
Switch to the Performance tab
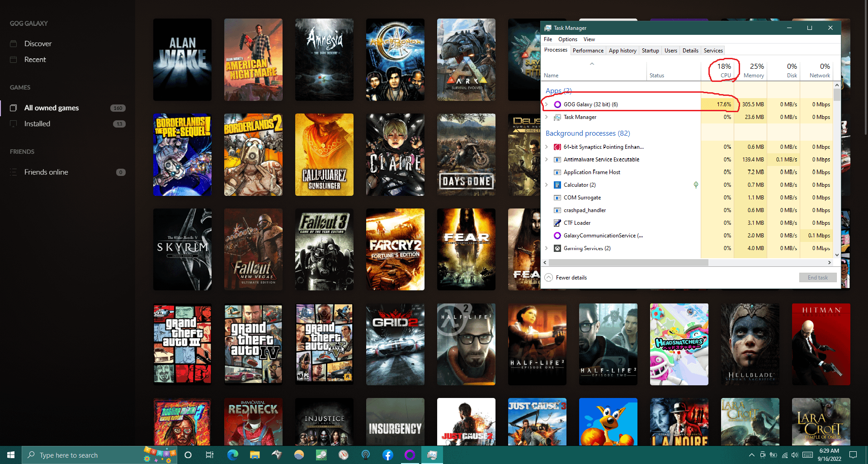[588, 51]
